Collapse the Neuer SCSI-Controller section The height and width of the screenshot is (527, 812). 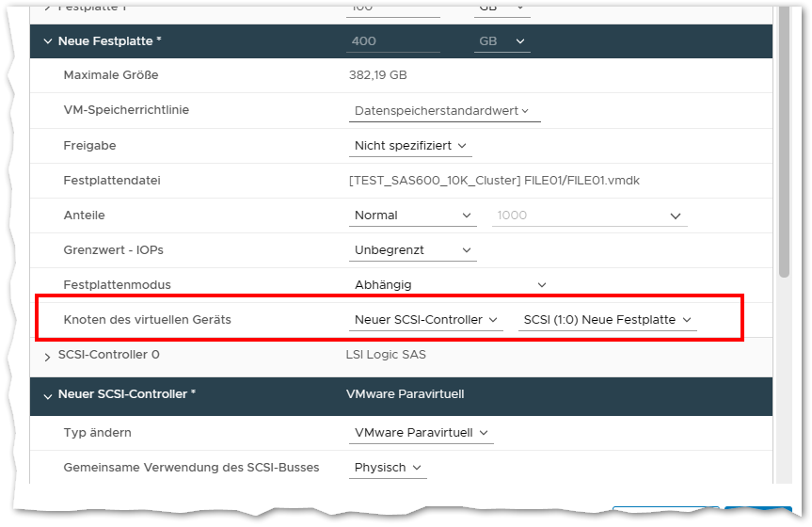48,395
